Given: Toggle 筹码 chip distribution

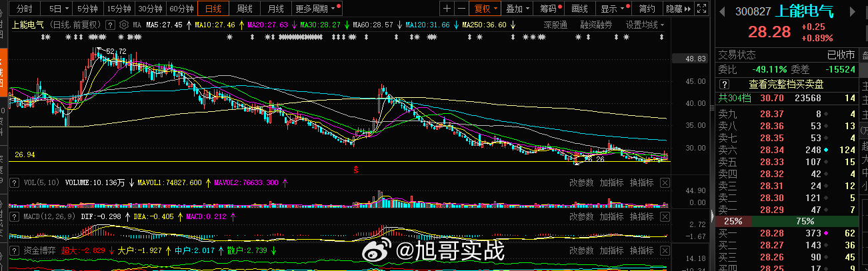Looking at the screenshot, I should (x=549, y=9).
